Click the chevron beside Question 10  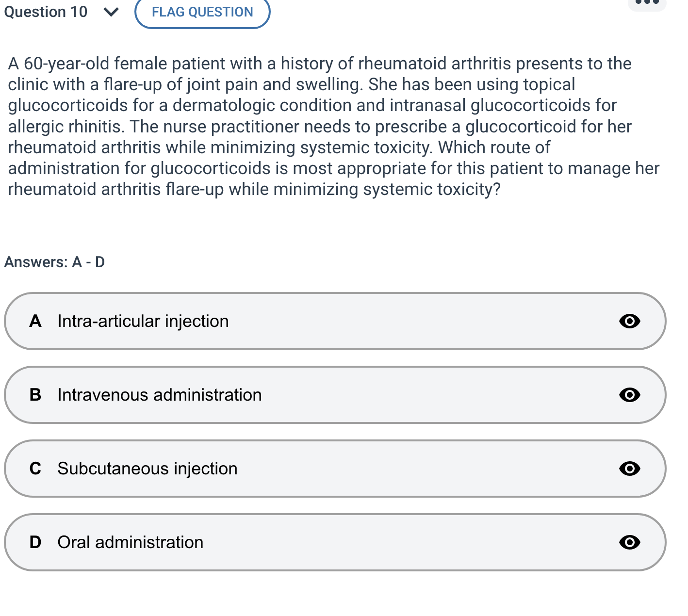pyautogui.click(x=111, y=12)
